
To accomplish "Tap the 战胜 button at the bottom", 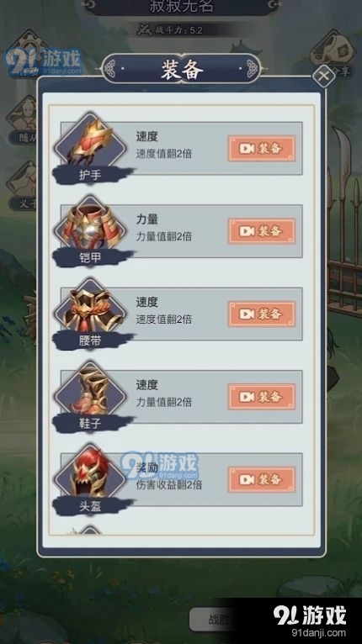I will pos(214,620).
